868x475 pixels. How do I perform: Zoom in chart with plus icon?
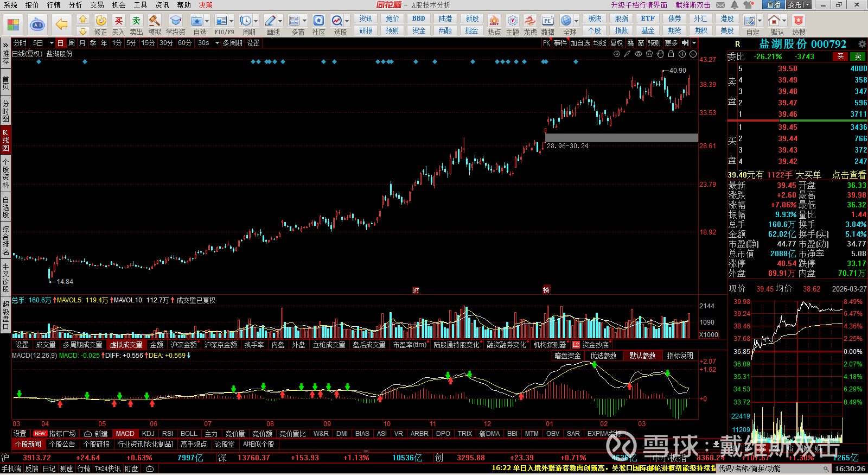(682, 54)
